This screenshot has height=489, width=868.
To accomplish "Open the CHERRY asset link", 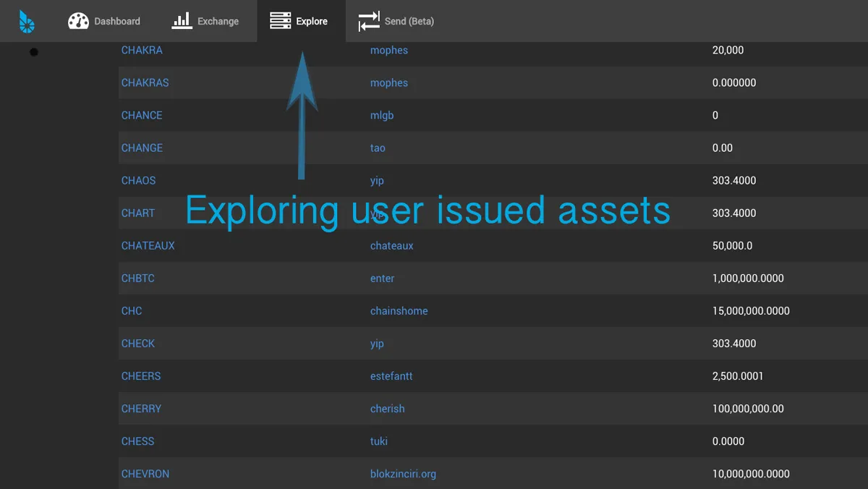I will click(x=141, y=408).
